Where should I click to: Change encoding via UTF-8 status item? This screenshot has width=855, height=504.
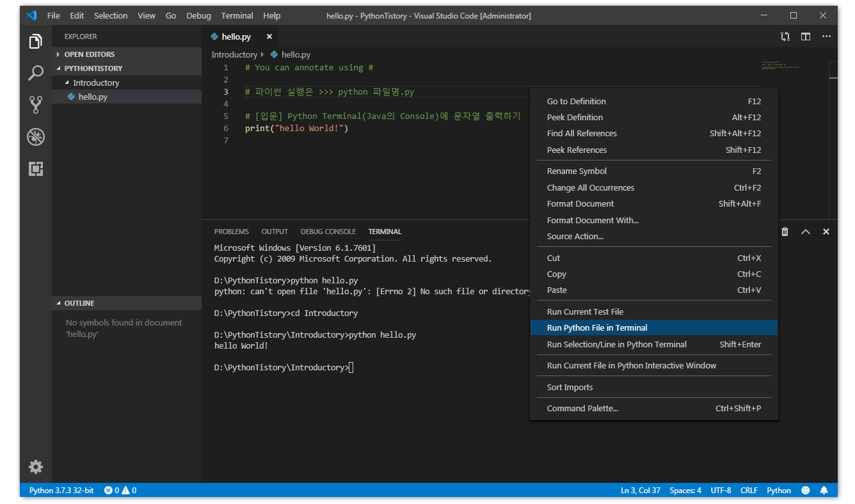721,491
